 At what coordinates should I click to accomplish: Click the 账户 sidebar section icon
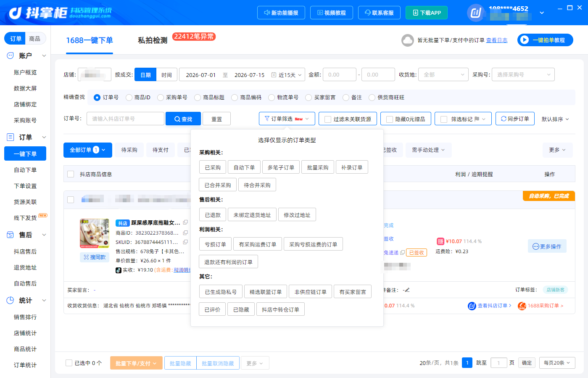pos(11,56)
